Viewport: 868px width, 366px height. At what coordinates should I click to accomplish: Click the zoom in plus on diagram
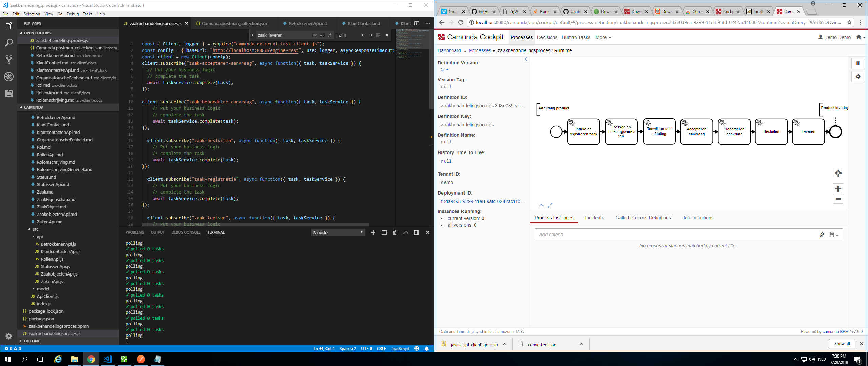(838, 189)
